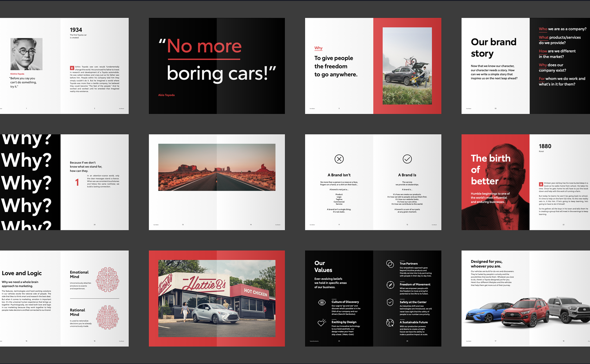Click the "Who we are as a company?" line
The height and width of the screenshot is (364, 590).
click(562, 29)
